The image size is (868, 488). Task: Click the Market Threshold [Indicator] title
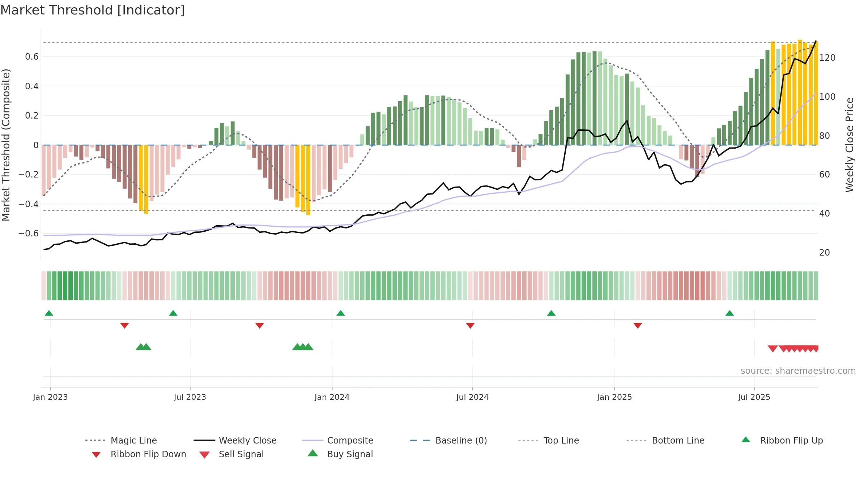(93, 10)
